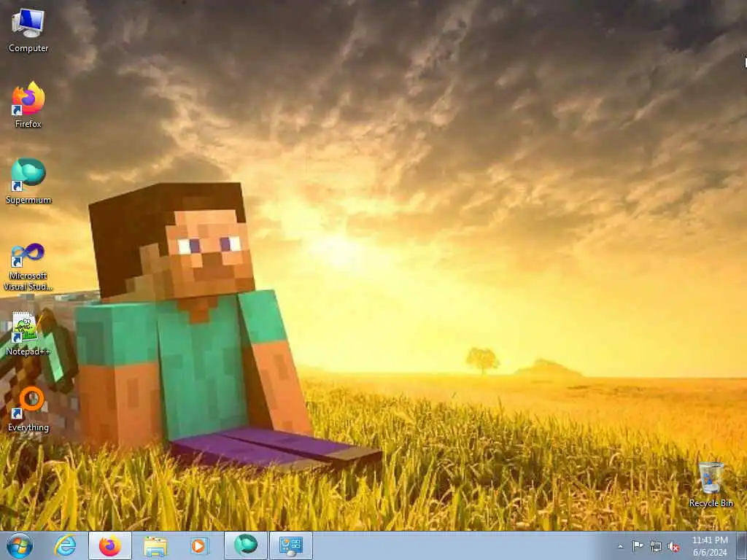The width and height of the screenshot is (747, 560).
Task: Show hidden system tray icons
Action: tap(620, 547)
